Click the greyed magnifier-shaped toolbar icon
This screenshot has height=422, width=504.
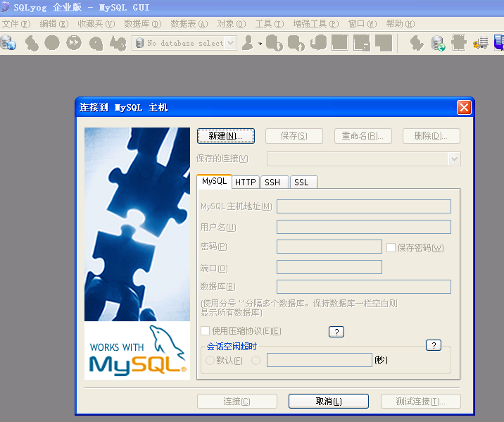(x=96, y=43)
